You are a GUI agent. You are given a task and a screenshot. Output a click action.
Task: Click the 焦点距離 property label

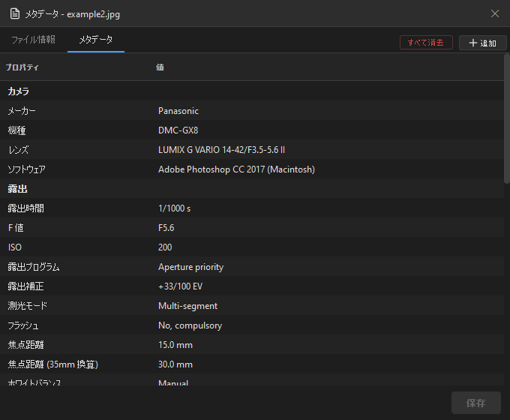coord(25,345)
